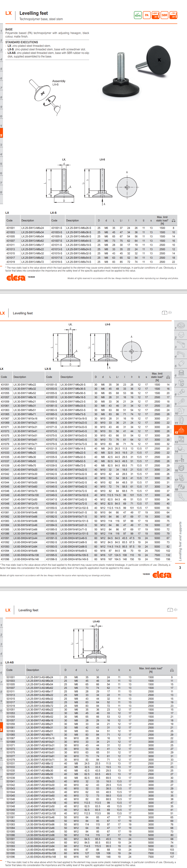
Task: Click the weight scale icon in first table header
Action: coord(174,220)
